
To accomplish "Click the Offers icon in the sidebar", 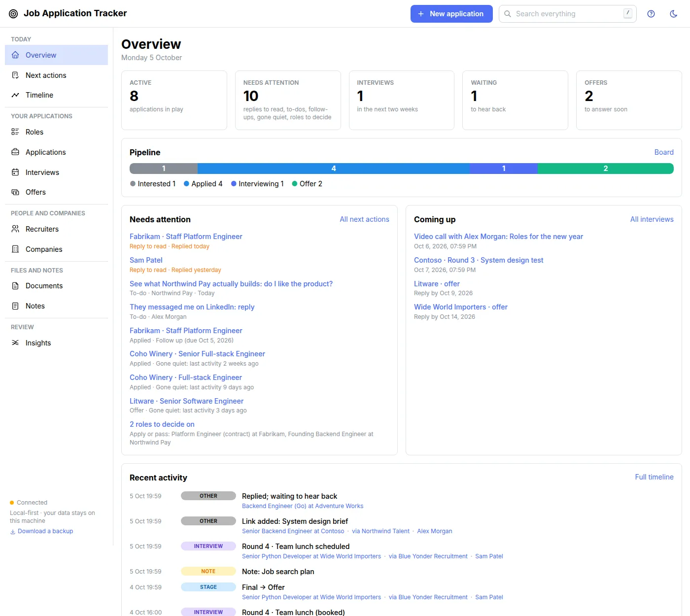I will tap(15, 192).
